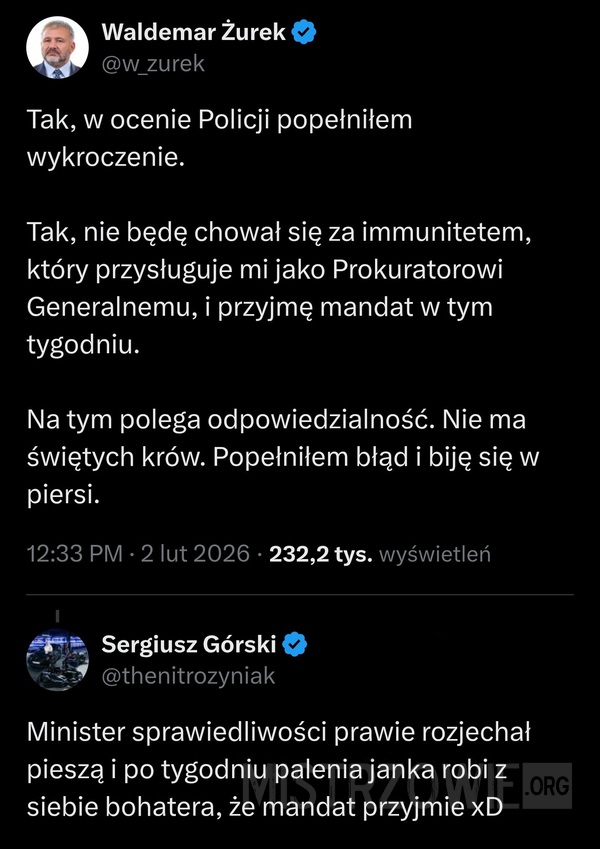
Task: Open the @thenitrozyniak handle
Action: pos(188,676)
